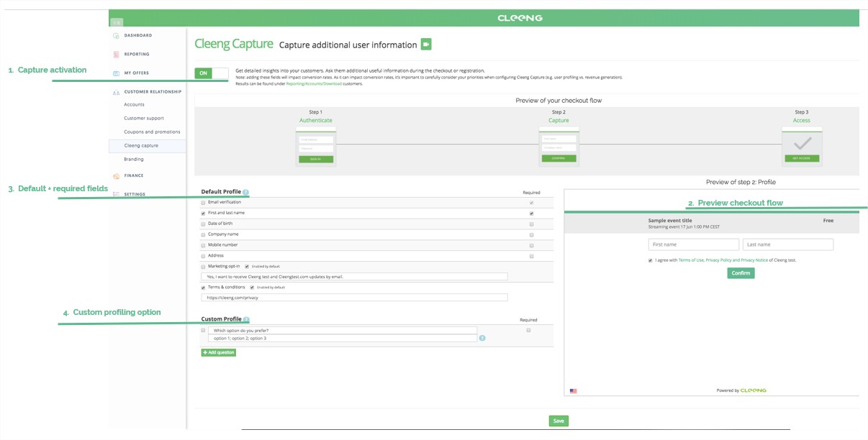Enable the custom question checkbox
The height and width of the screenshot is (440, 868).
click(203, 330)
